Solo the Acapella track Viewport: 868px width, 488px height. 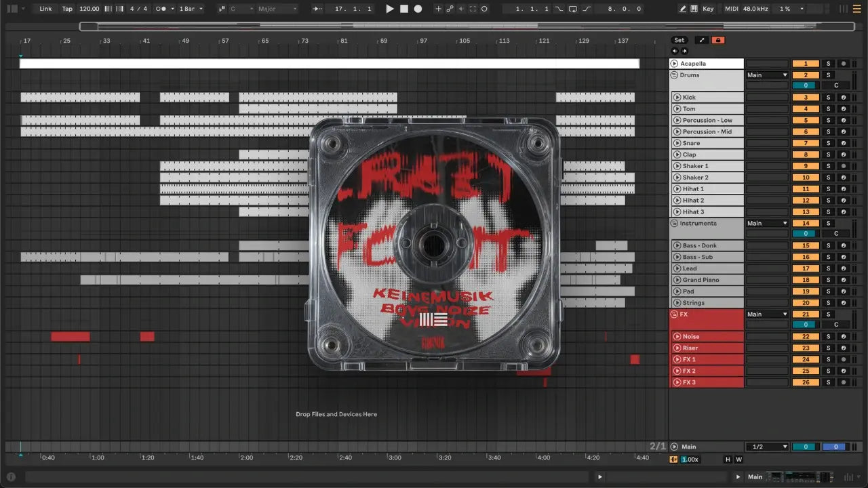pos(828,64)
